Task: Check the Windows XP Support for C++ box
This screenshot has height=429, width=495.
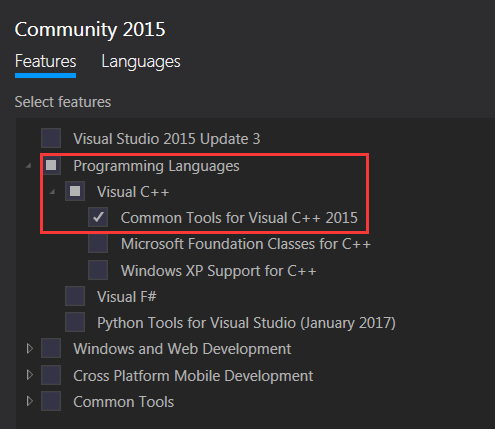Action: (x=98, y=270)
